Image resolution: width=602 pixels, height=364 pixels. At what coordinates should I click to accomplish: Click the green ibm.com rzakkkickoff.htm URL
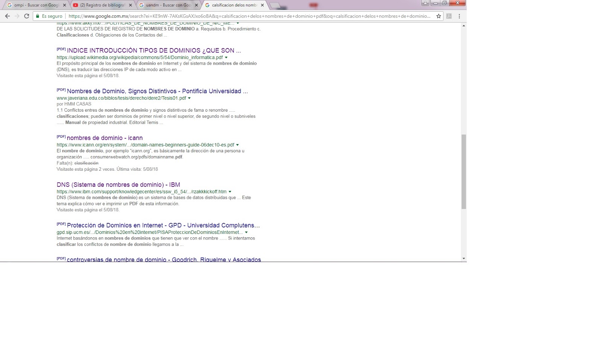click(x=141, y=192)
